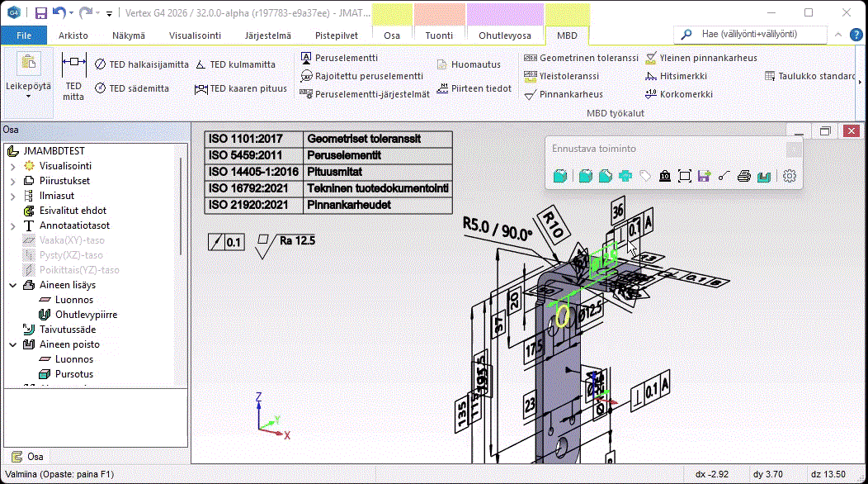Open the gear settings in the floating toolbar
Image resolution: width=868 pixels, height=484 pixels.
[790, 176]
